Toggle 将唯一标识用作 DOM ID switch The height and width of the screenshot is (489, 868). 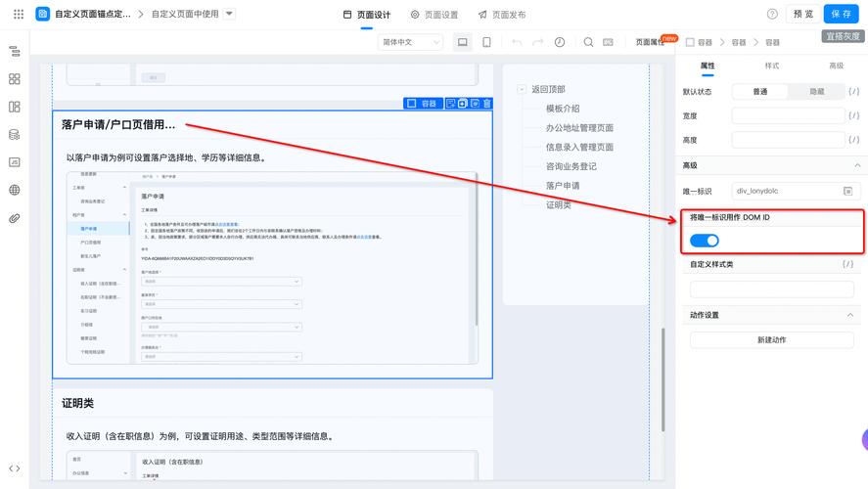click(705, 241)
